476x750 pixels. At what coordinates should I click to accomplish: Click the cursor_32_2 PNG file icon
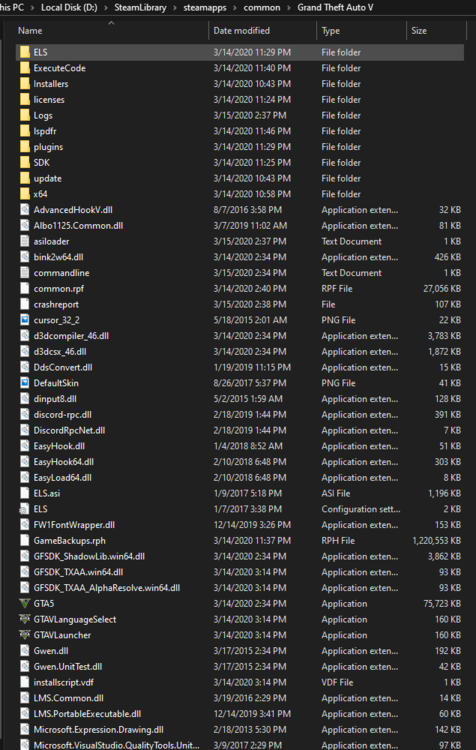25,320
